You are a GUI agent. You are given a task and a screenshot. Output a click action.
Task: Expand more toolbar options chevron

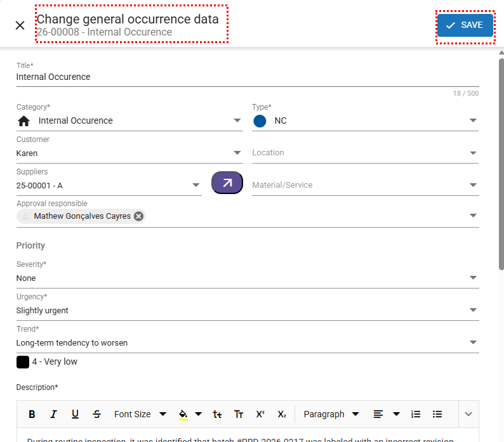tap(468, 414)
